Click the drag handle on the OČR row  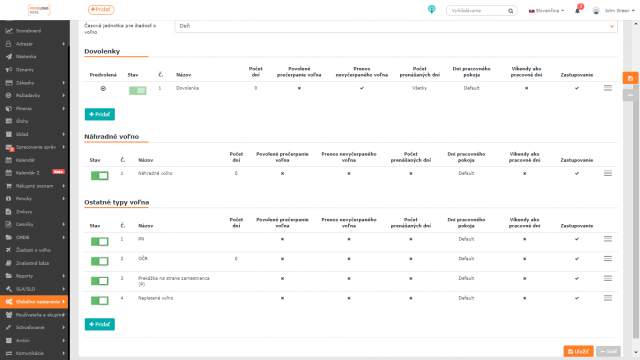[x=608, y=259]
